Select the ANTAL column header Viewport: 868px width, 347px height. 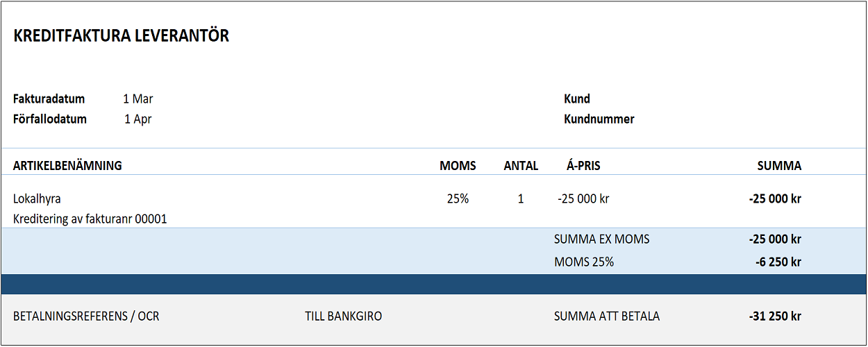[x=521, y=166]
